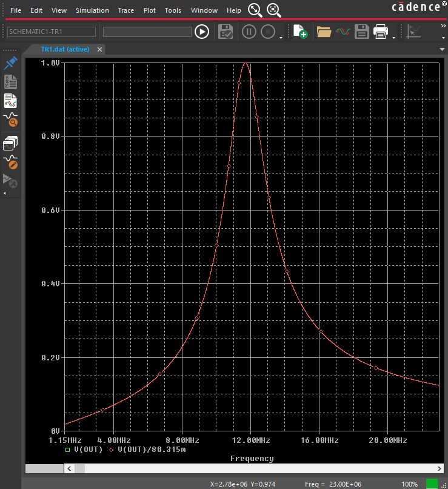This screenshot has height=489, width=448.
Task: Open the View menu
Action: [x=59, y=10]
